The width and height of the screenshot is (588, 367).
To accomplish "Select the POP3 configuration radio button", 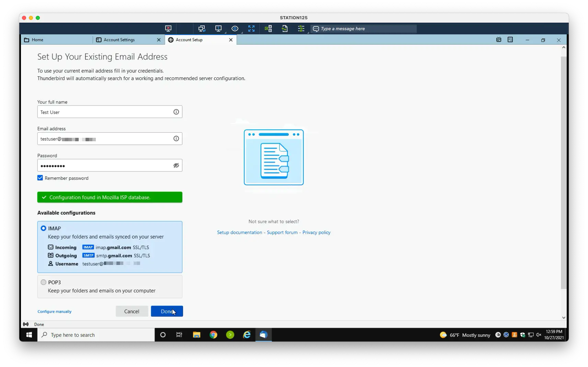I will 44,282.
